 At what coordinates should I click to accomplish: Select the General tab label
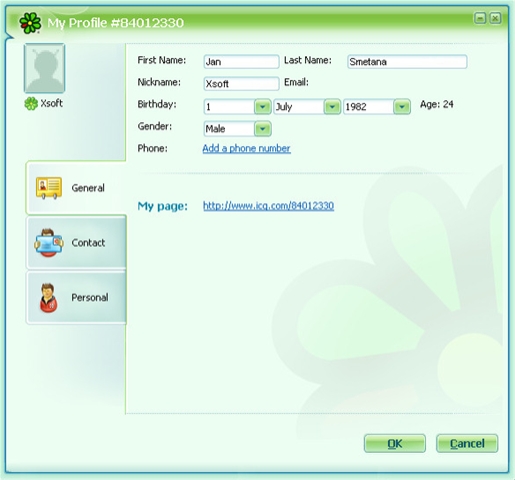(88, 188)
